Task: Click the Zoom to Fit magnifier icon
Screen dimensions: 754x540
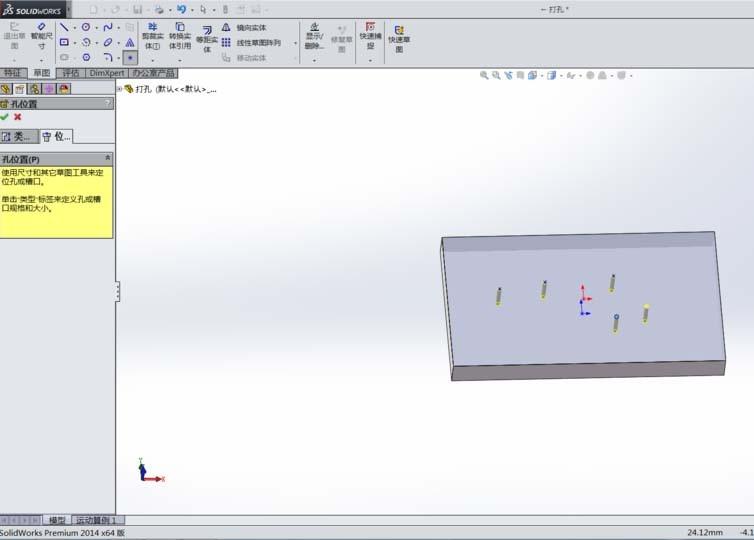Action: pos(484,75)
